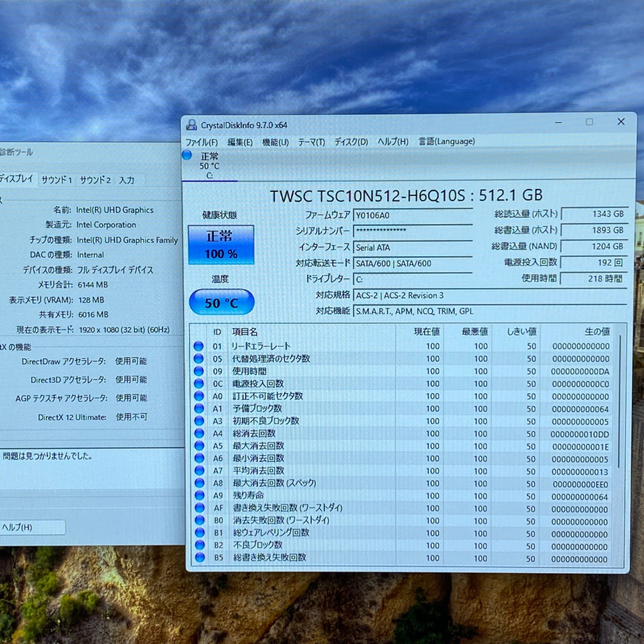Switch to the 入力 tab
Screen dimensions: 644x644
[x=127, y=180]
